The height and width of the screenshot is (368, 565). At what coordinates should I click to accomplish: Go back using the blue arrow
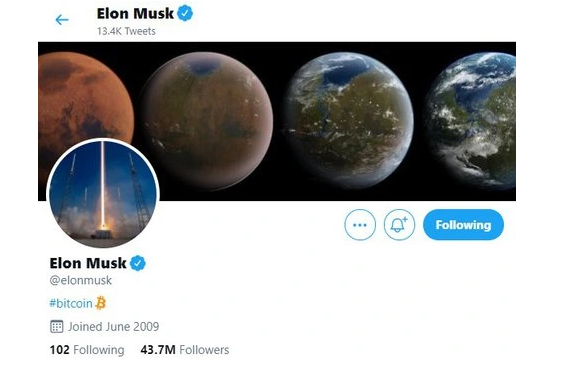[x=62, y=19]
